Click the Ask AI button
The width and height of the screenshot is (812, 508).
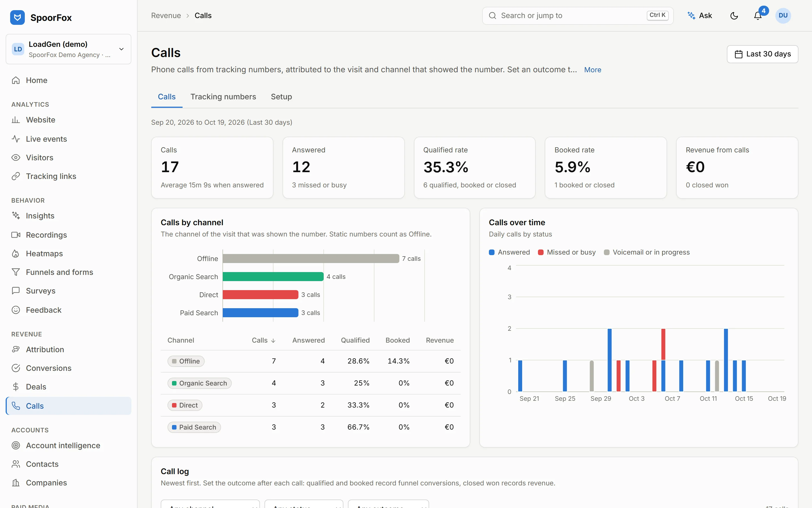pyautogui.click(x=700, y=16)
